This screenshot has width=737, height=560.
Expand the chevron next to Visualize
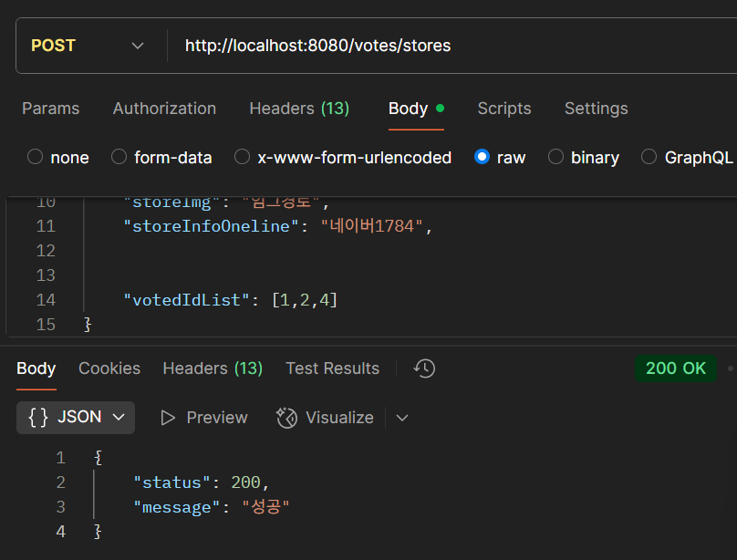tap(402, 417)
